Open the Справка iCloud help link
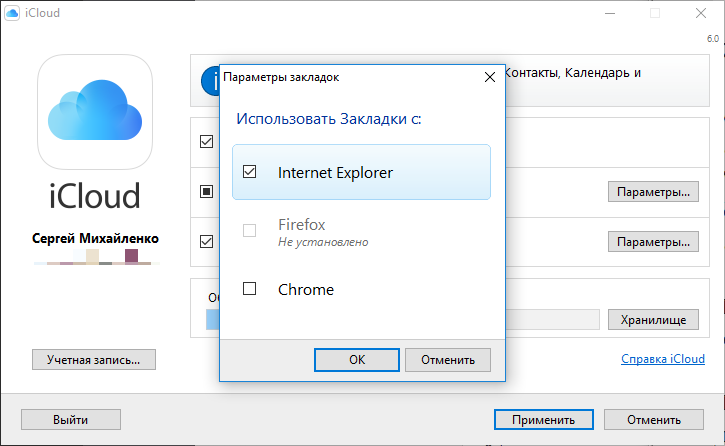The height and width of the screenshot is (446, 725). click(x=663, y=359)
